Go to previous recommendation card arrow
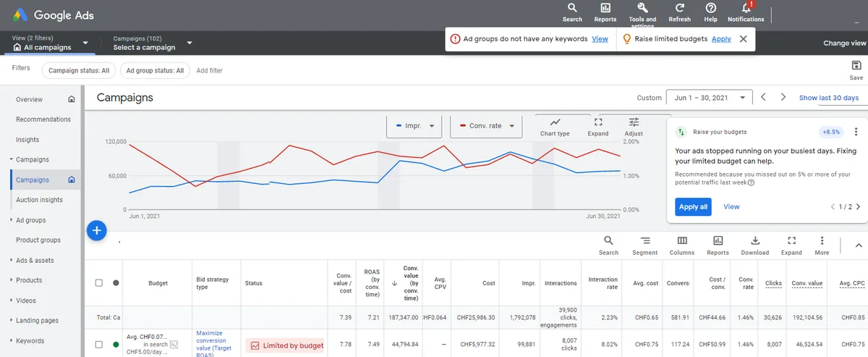The width and height of the screenshot is (868, 357). (x=833, y=206)
